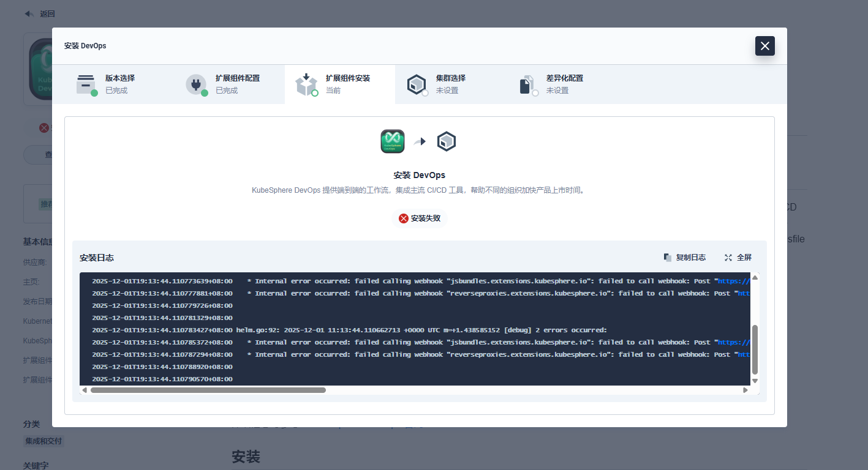The image size is (868, 470).
Task: Close the 安装 DevOps dialog
Action: pyautogui.click(x=764, y=46)
